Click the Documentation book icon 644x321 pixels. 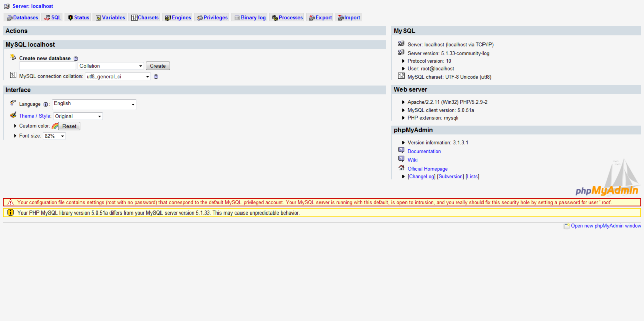401,150
